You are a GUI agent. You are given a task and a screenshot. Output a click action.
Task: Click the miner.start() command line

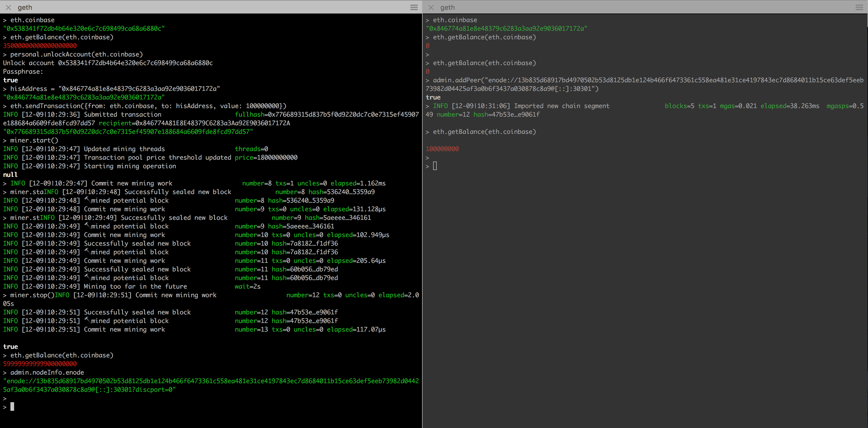click(34, 140)
